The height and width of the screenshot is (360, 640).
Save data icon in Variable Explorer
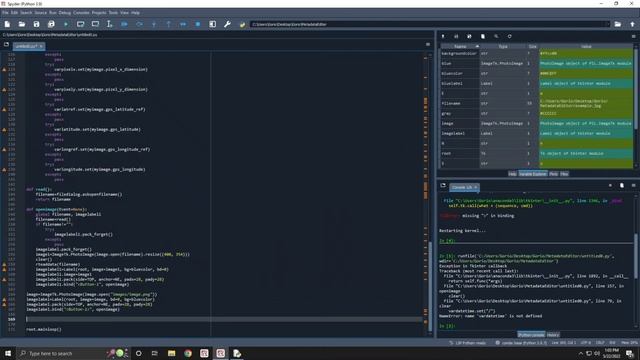pyautogui.click(x=456, y=36)
